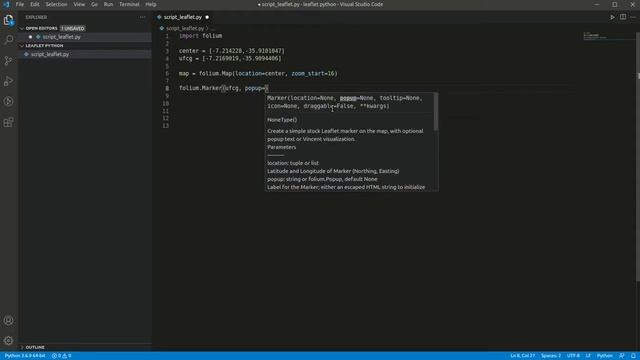Click the VS Code logo in the title bar

point(6,4)
